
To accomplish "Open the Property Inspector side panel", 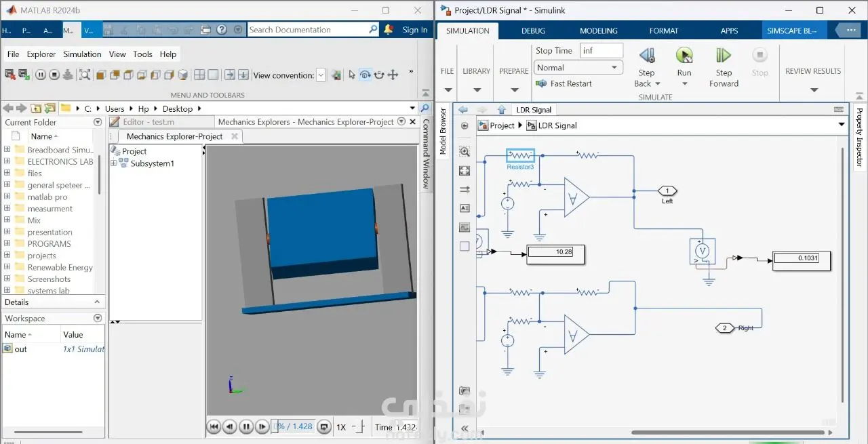I will tap(859, 138).
